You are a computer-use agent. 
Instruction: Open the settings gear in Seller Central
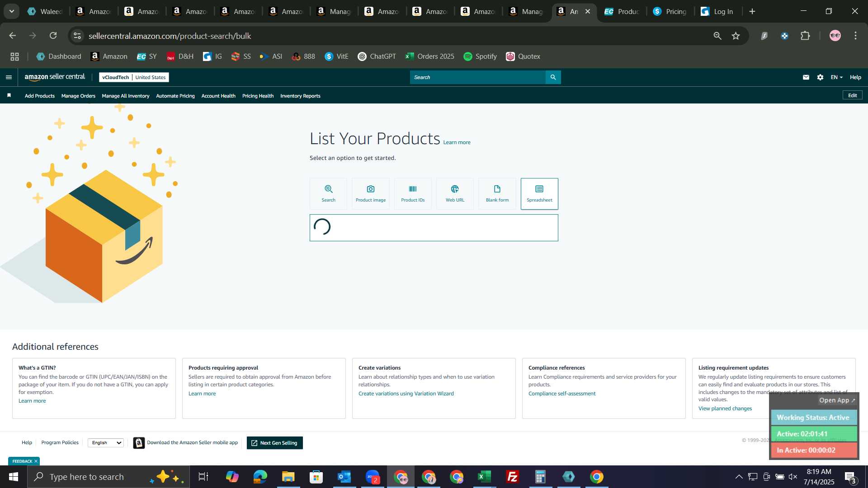point(820,77)
